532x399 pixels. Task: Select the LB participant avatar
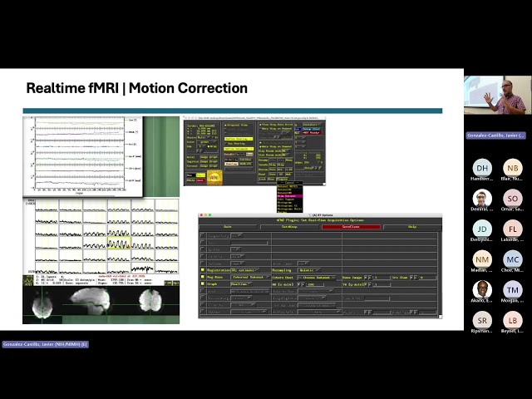click(513, 321)
